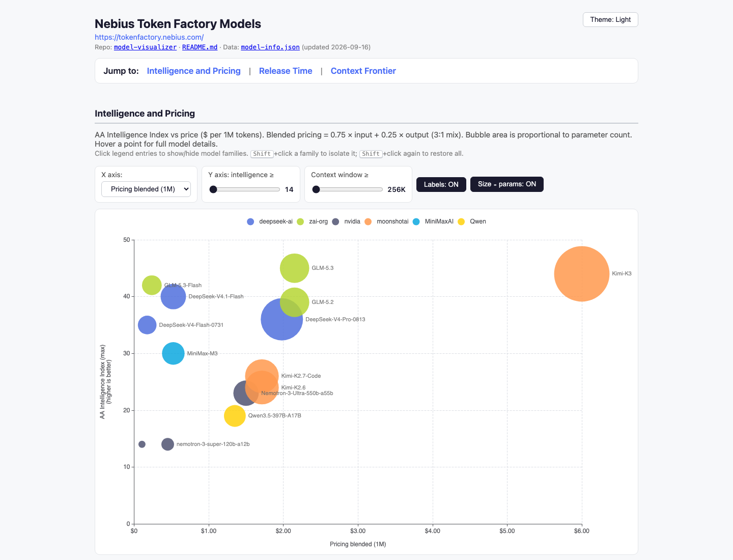The width and height of the screenshot is (733, 560).
Task: Toggle the nvidia legend entry
Action: (x=346, y=221)
